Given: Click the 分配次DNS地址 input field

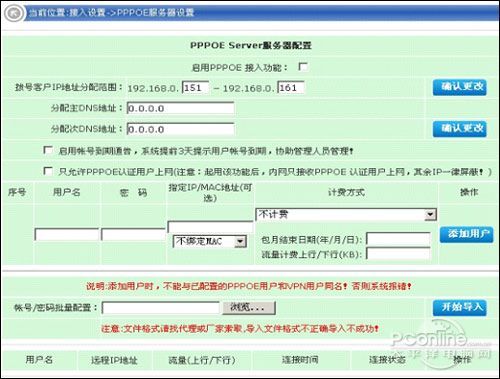Looking at the screenshot, I should click(181, 129).
